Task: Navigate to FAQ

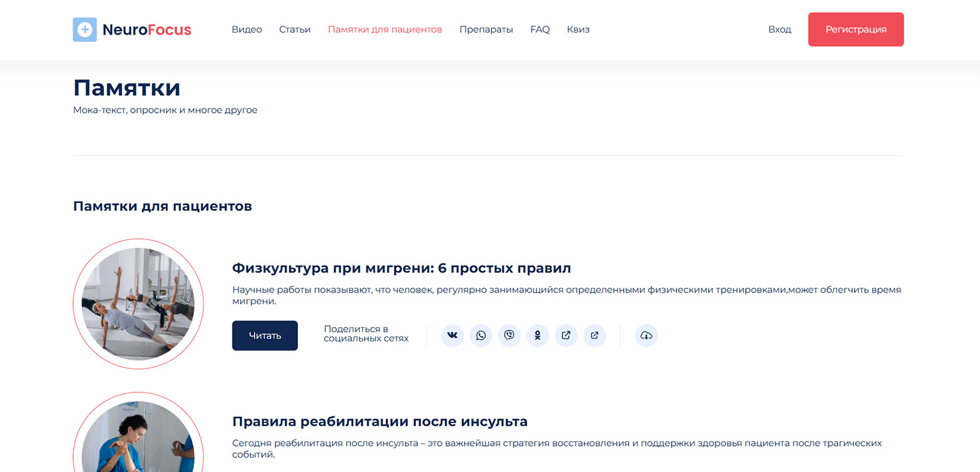Action: [x=540, y=29]
